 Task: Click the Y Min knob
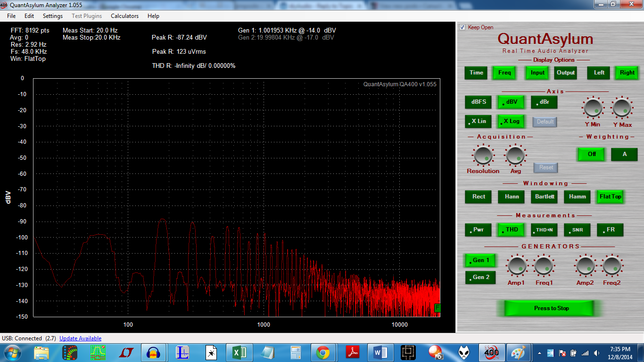click(x=592, y=108)
